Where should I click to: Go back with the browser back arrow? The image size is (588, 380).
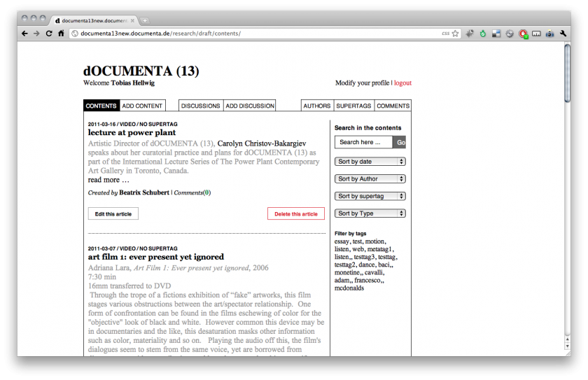pyautogui.click(x=24, y=34)
